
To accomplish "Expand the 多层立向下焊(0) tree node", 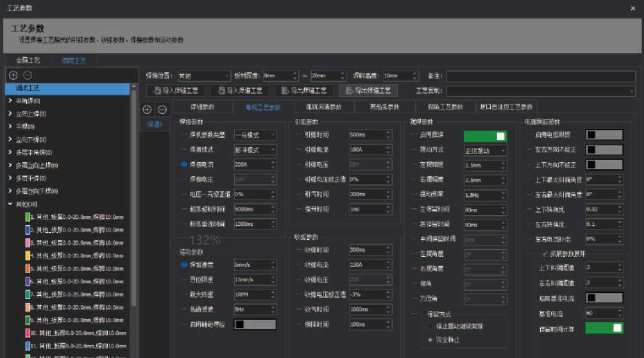I will 10,191.
